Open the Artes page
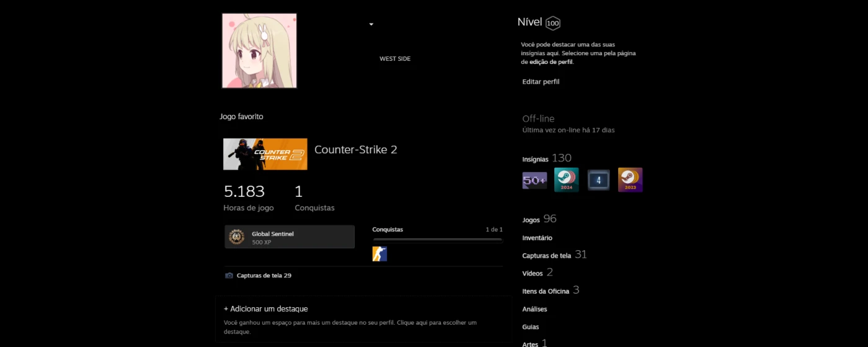The image size is (868, 347). coord(535,343)
